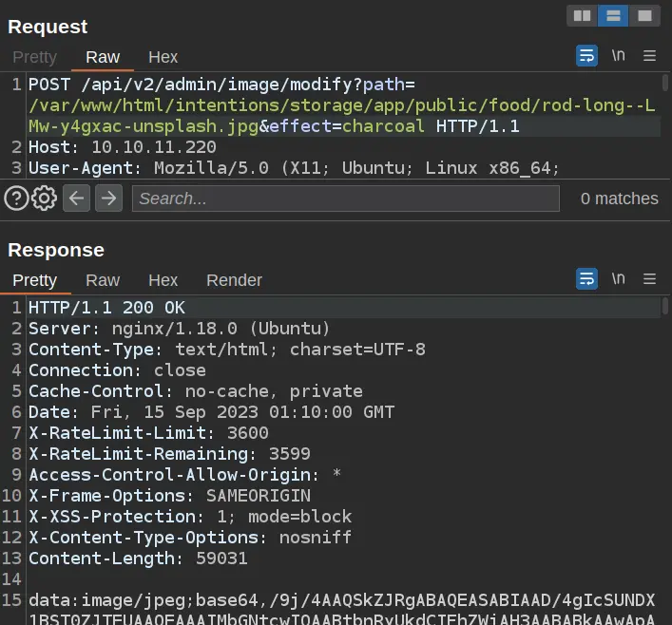Open search settings gear icon

coord(44,198)
